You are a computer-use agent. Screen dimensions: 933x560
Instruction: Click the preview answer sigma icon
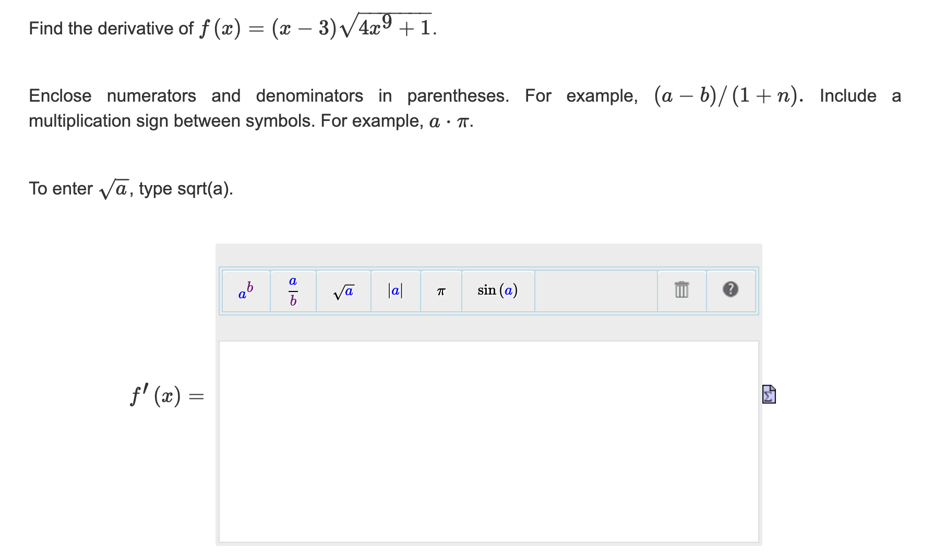click(x=769, y=395)
